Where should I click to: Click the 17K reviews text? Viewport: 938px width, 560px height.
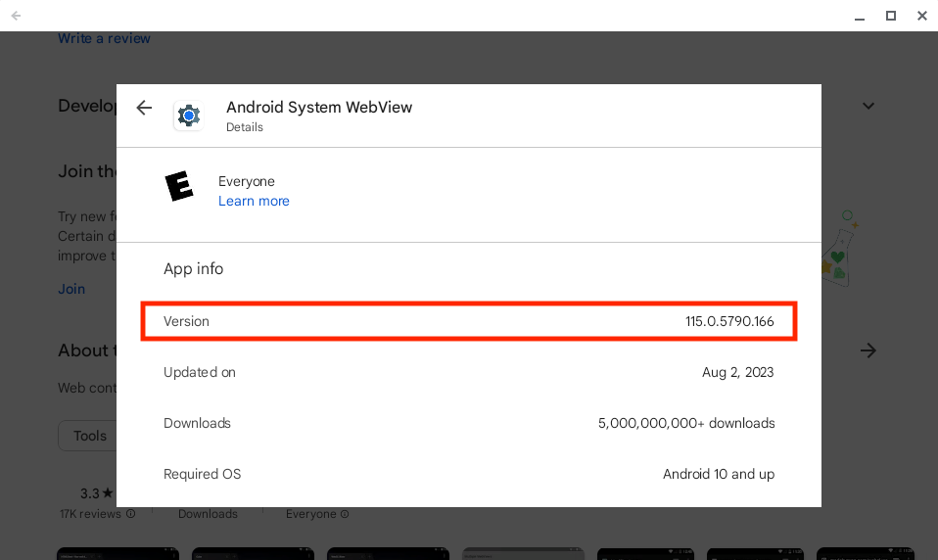(x=90, y=514)
